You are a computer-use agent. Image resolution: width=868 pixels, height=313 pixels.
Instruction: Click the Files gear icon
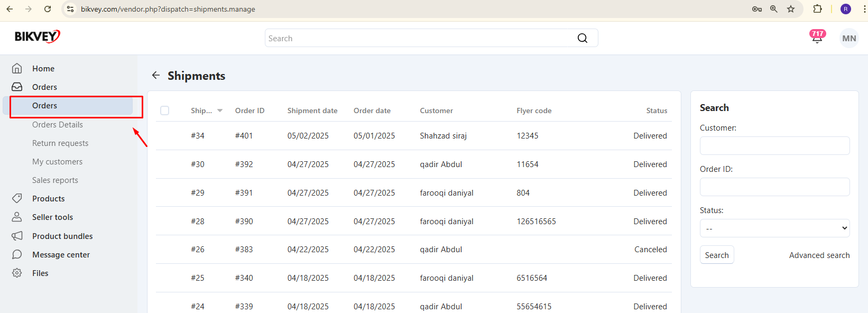click(x=17, y=273)
